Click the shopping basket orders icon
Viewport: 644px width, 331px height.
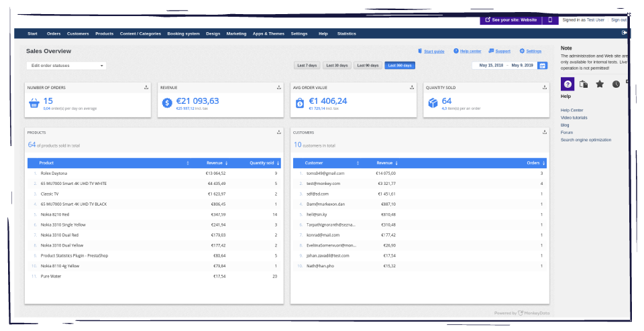(34, 103)
